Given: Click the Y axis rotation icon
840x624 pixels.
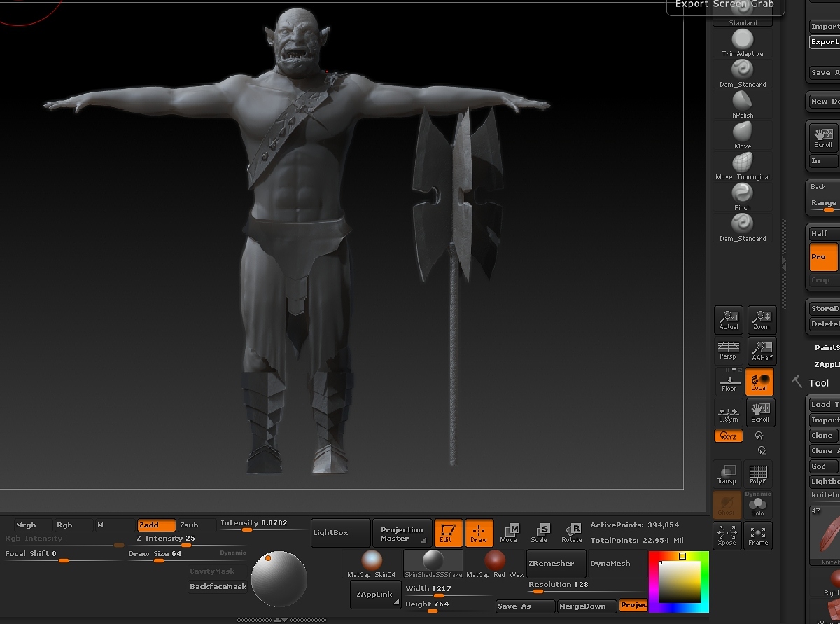Looking at the screenshot, I should coord(760,436).
